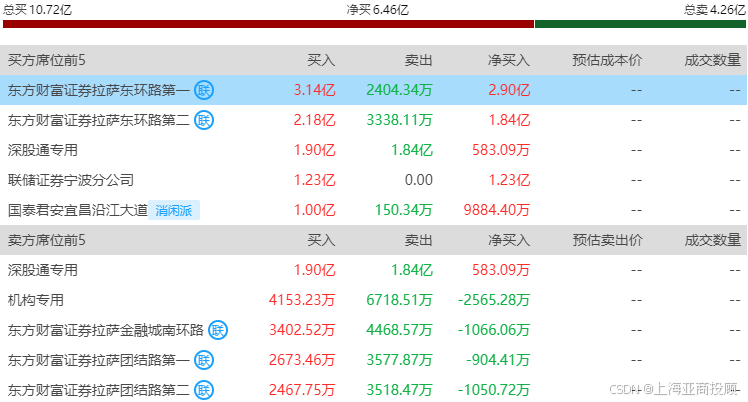Screen dimensions: 748x402
Task: Open 深股通专用 in seller top 5
Action: [43, 270]
